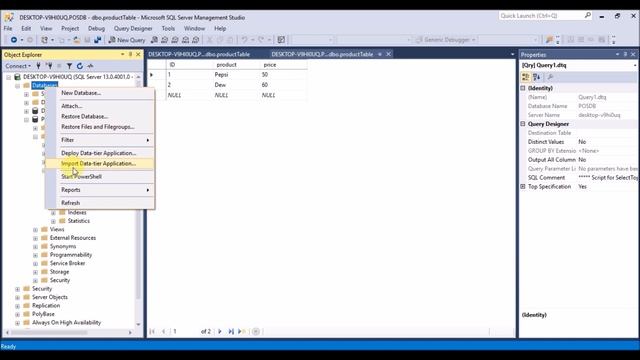Choose Import Data-tier Application option
Screen dimensions: 640x360
point(100,164)
